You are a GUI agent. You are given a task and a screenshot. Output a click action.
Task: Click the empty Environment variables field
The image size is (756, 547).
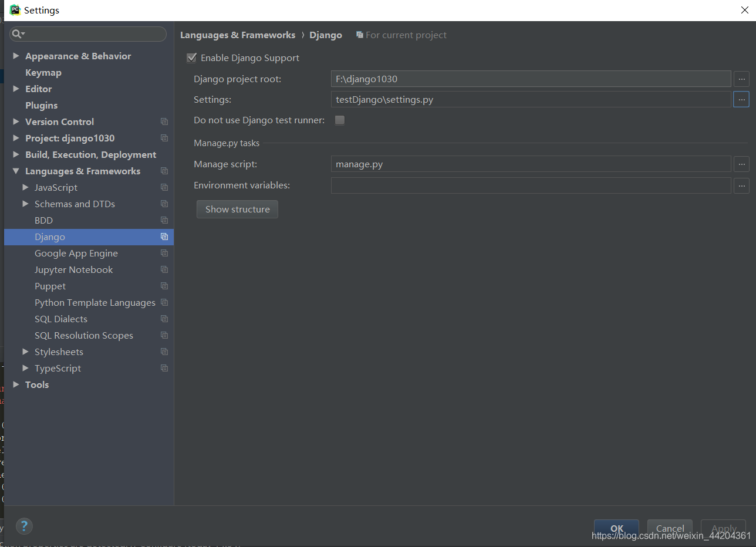531,185
